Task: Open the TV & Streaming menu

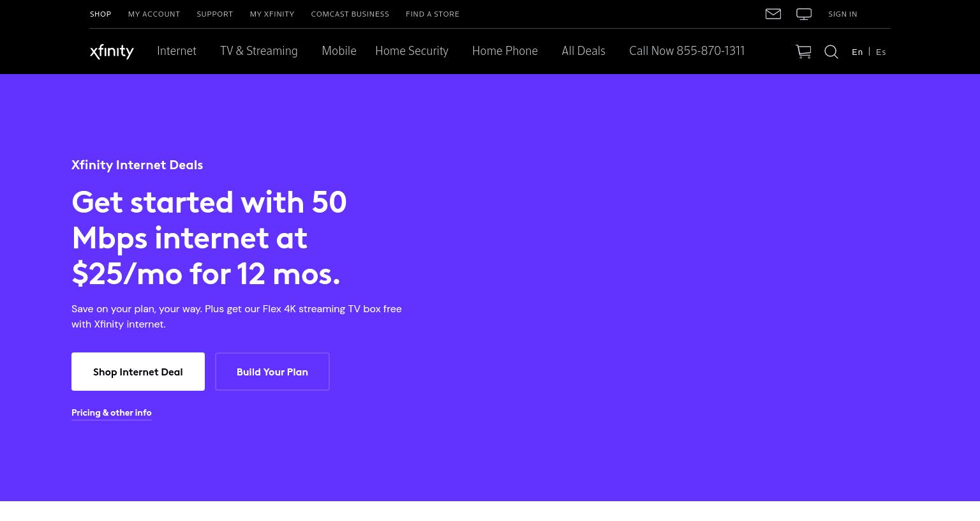Action: coord(259,51)
